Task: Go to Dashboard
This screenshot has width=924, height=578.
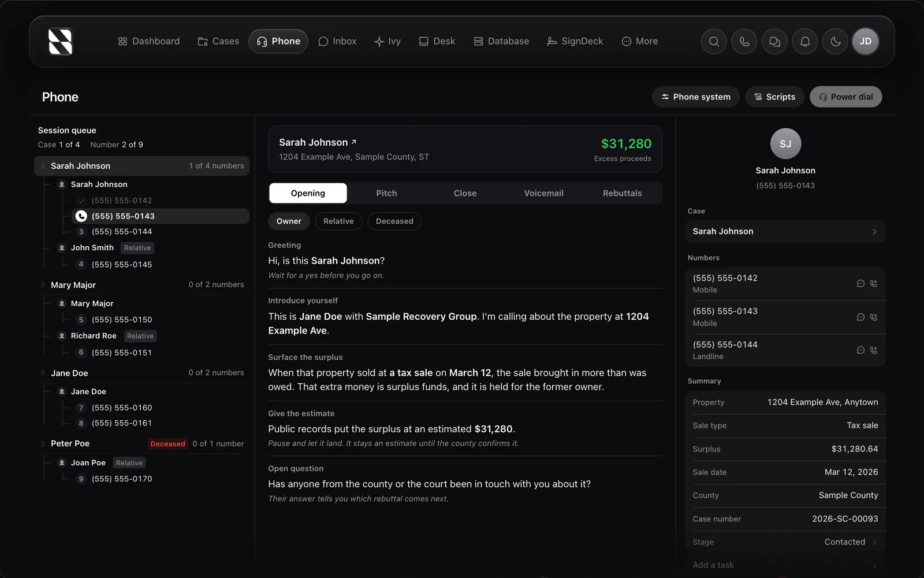Action: pos(149,42)
